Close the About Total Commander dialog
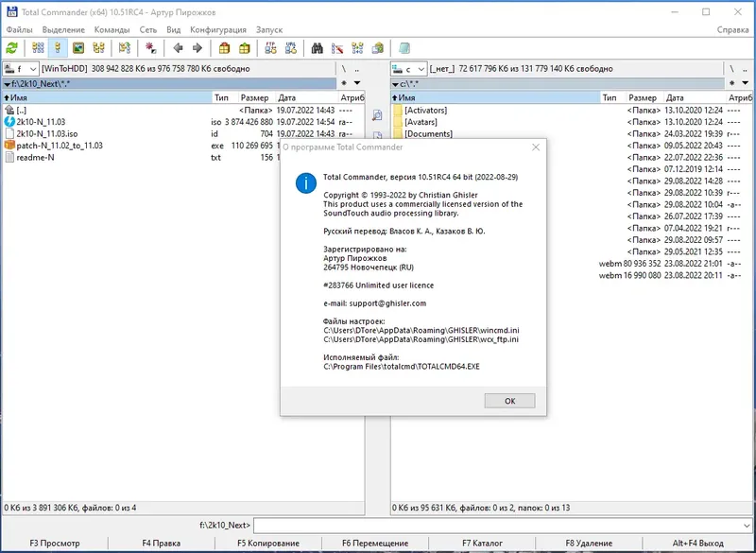 point(536,147)
